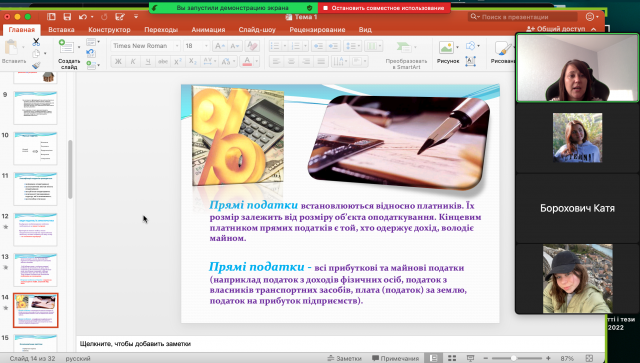Click slide thumbnail panel scrollbar
The image size is (640, 363).
[x=70, y=169]
